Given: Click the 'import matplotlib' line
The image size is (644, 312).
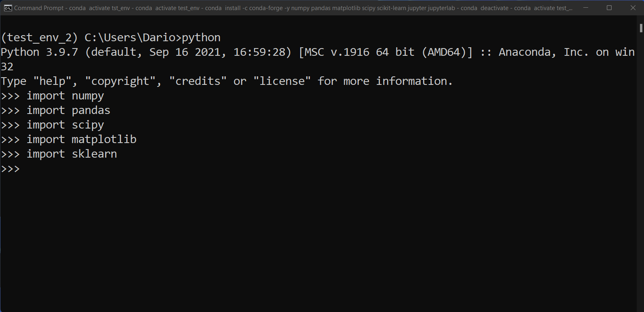Looking at the screenshot, I should coord(81,139).
